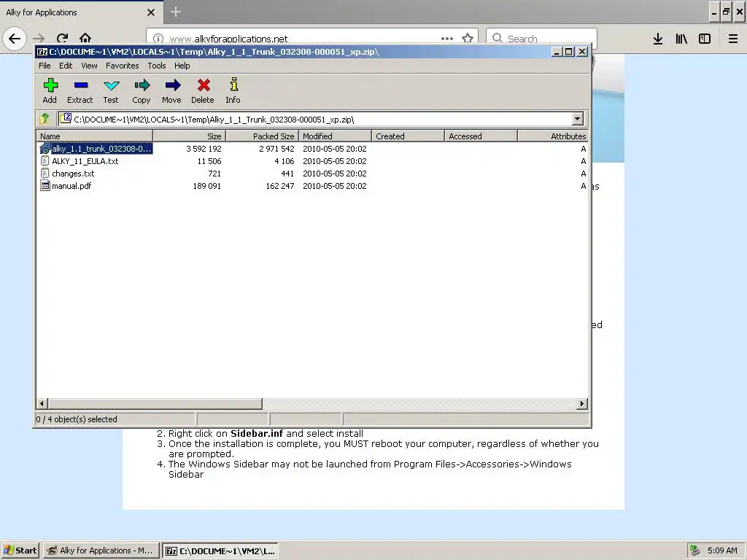Select the manual.pdf file icon

[x=45, y=186]
